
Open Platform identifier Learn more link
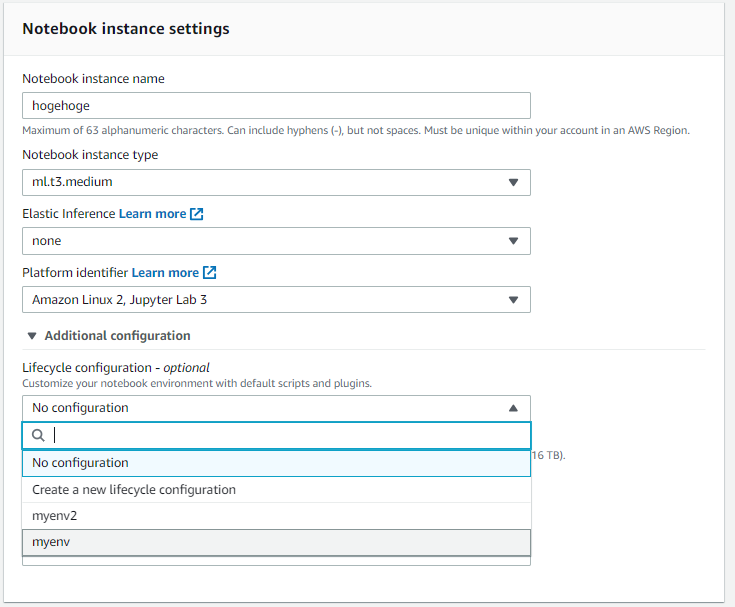click(165, 272)
